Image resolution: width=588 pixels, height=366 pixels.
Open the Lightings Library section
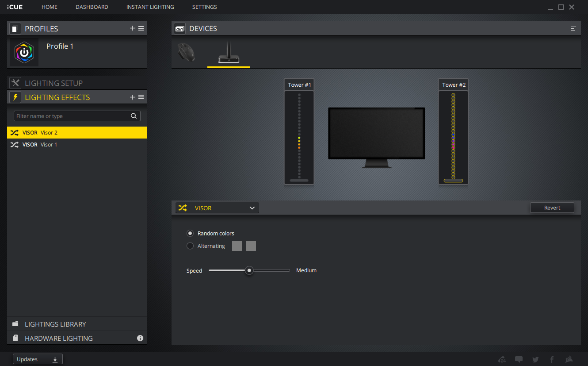[77, 324]
